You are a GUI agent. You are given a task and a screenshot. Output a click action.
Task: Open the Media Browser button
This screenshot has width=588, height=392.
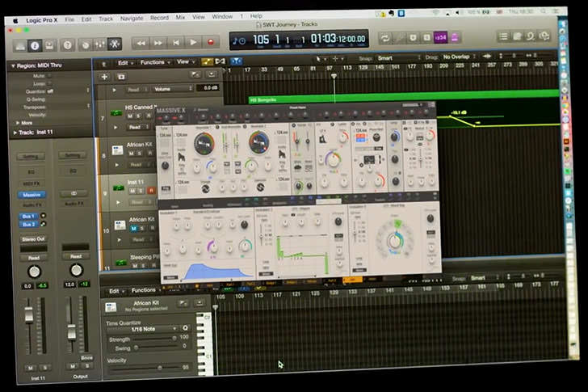[x=544, y=36]
